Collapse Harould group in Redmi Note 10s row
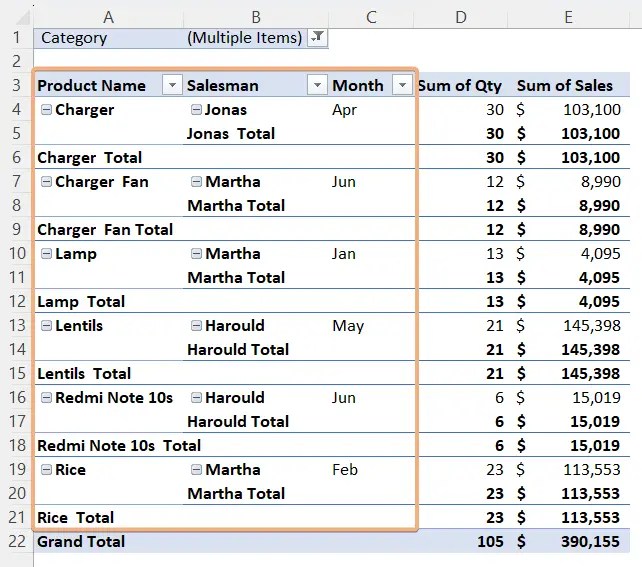The width and height of the screenshot is (642, 567). pyautogui.click(x=197, y=398)
